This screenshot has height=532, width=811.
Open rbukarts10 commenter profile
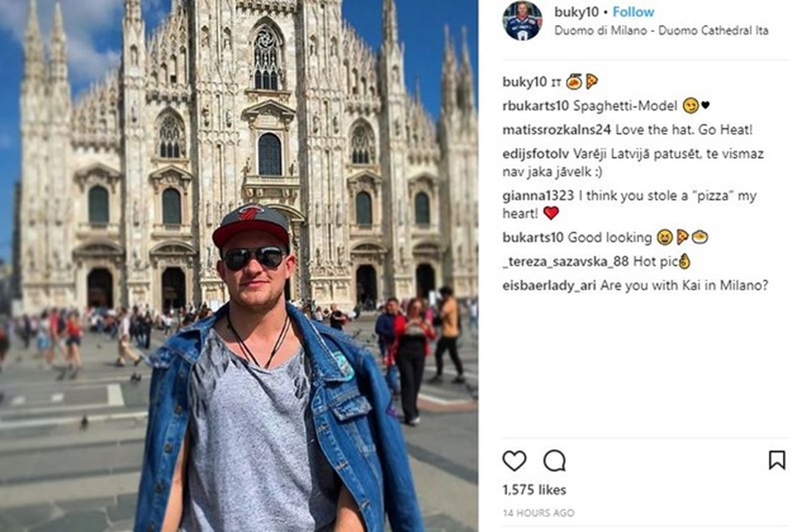coord(535,106)
